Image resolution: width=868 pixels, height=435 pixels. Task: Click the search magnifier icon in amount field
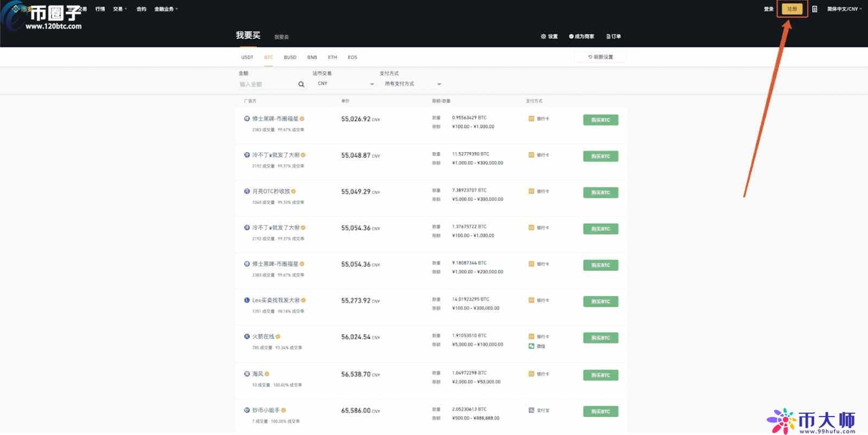pyautogui.click(x=301, y=84)
